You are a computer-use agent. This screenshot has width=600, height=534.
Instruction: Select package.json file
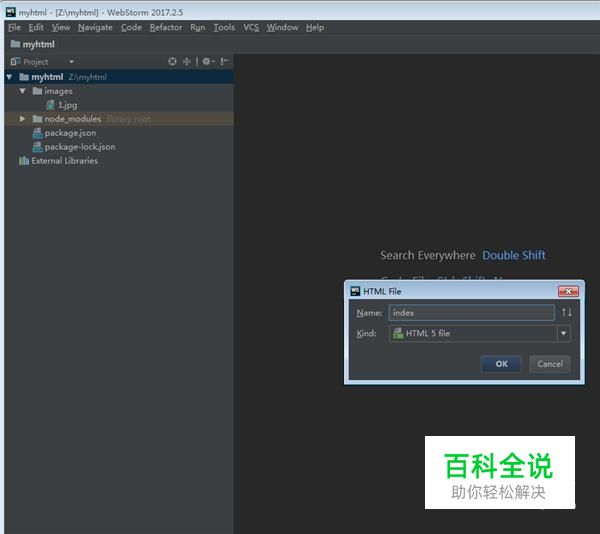(70, 133)
